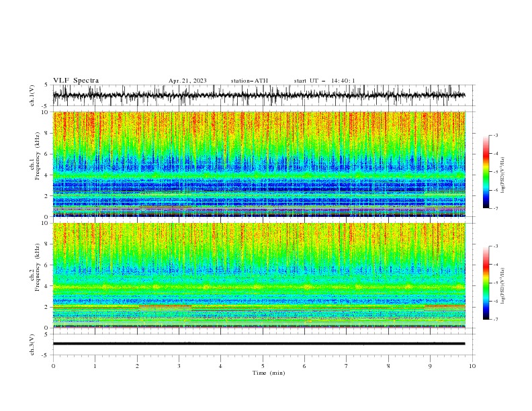Screen dimensions: 532x411
Task: Click time axis tick label "5"
Action: click(263, 366)
